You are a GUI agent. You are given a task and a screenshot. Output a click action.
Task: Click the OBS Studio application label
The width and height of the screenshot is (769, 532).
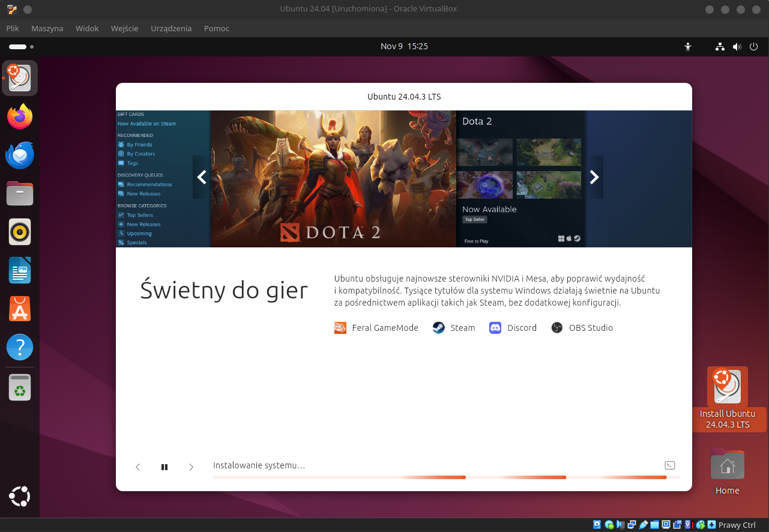coord(591,328)
